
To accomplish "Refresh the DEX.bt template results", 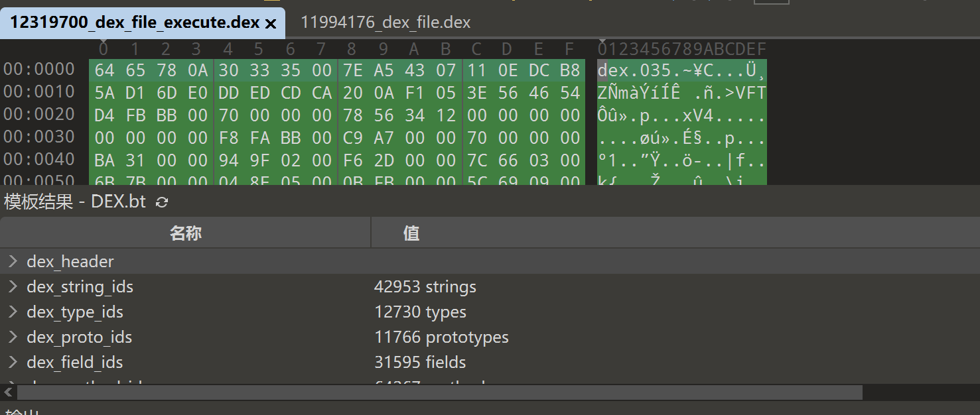I will (x=161, y=202).
